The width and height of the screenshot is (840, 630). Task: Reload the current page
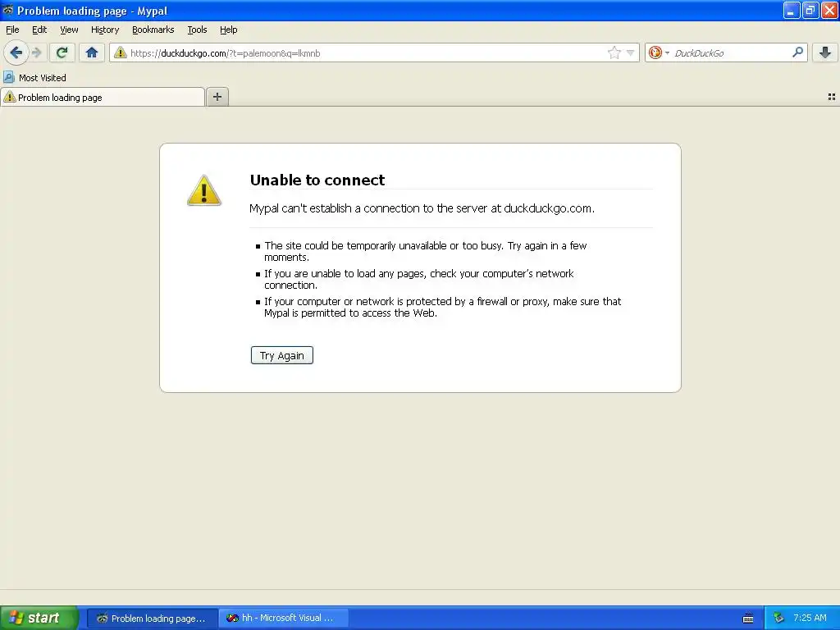[x=62, y=52]
